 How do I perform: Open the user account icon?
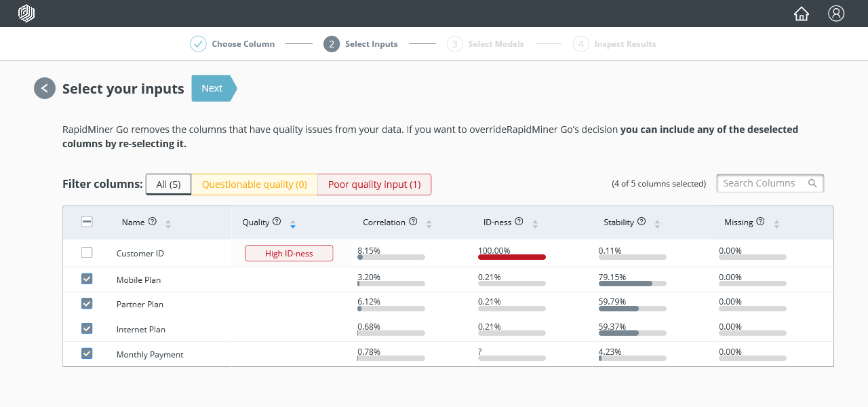pos(836,14)
